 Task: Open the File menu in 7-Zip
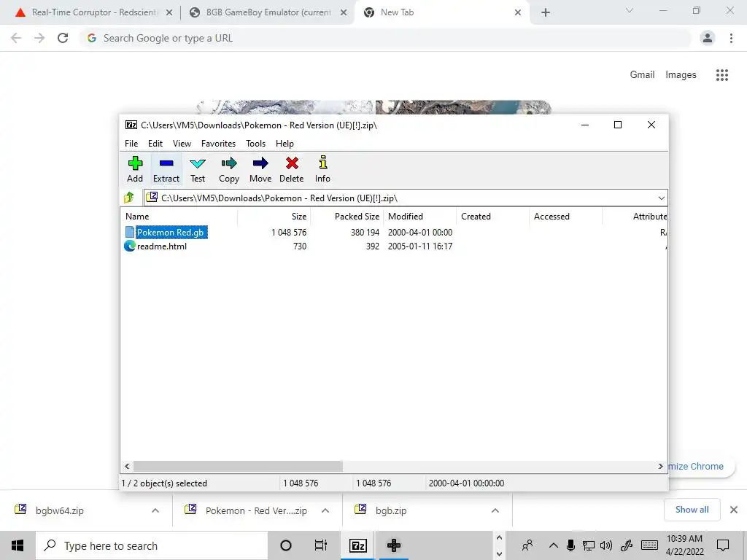[x=131, y=144]
